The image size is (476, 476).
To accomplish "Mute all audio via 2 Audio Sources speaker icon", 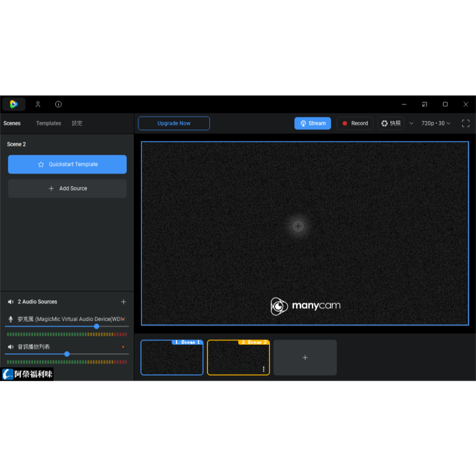I will 11,302.
